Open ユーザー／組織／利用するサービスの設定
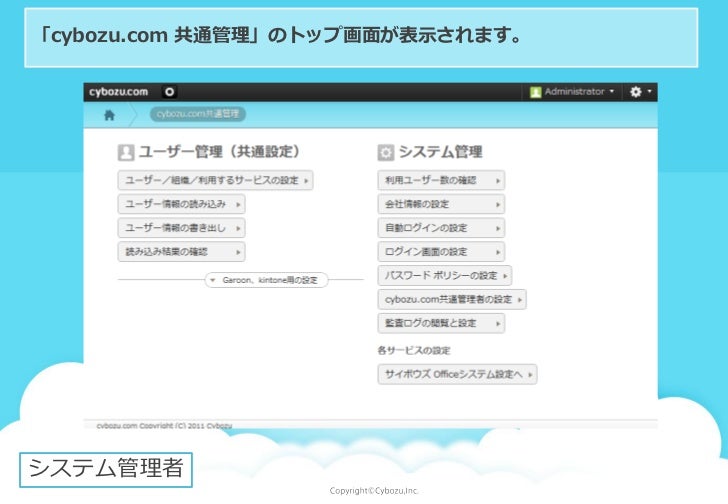Viewport: 728px width, 504px height. [215, 181]
